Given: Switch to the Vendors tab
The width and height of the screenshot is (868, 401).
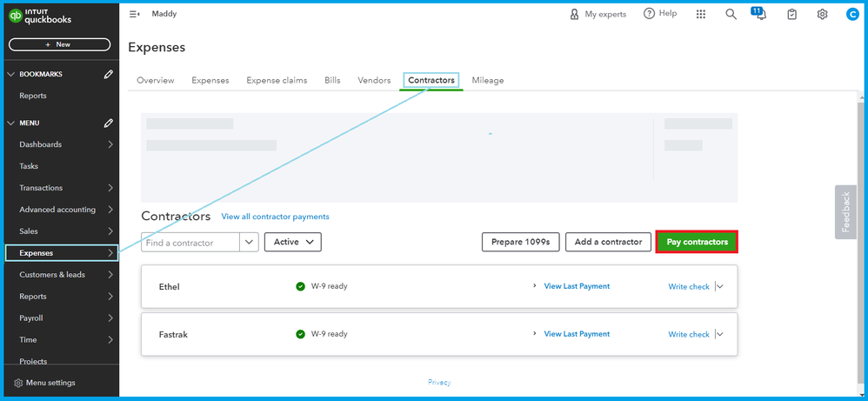Looking at the screenshot, I should click(374, 80).
